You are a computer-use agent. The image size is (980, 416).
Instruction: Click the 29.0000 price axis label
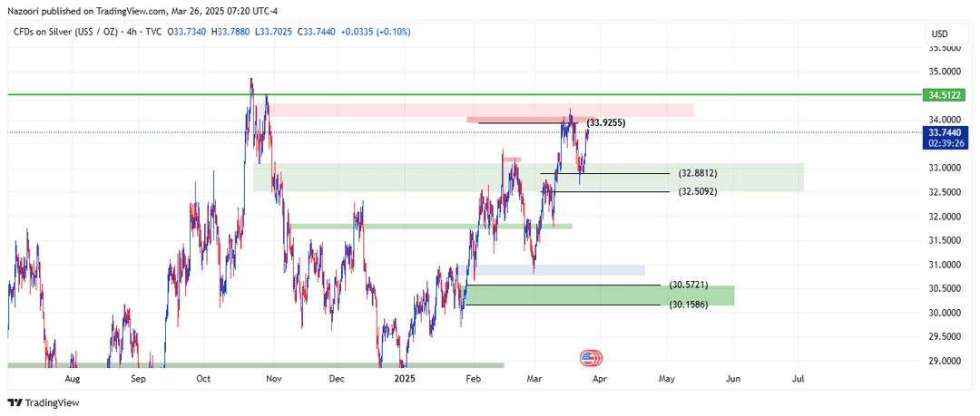(945, 361)
